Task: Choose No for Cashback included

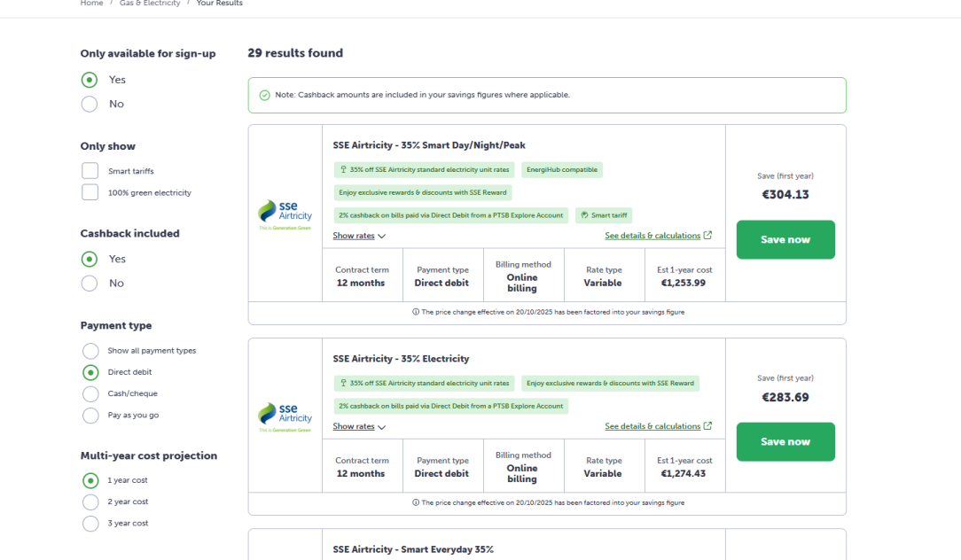Action: pos(90,283)
